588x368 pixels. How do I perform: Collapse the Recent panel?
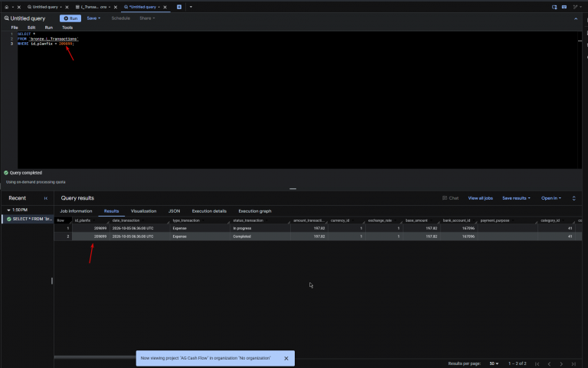tap(46, 198)
